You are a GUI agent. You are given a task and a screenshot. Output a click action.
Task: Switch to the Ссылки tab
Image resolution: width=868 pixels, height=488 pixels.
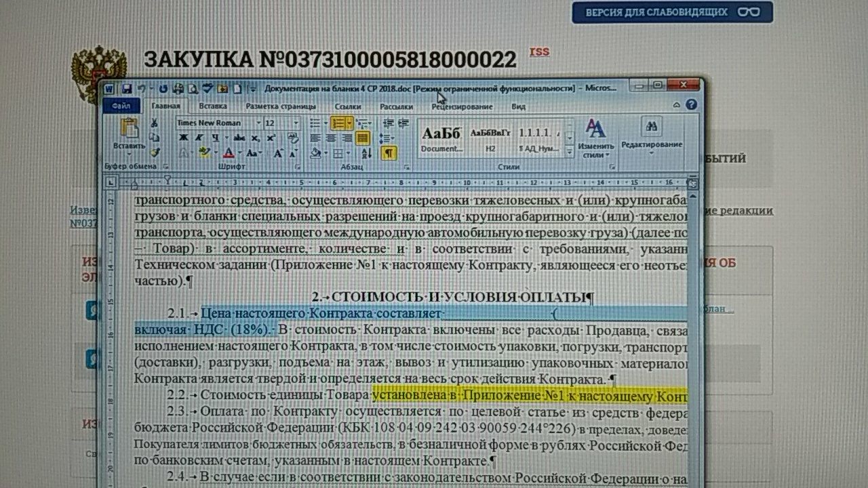click(347, 106)
